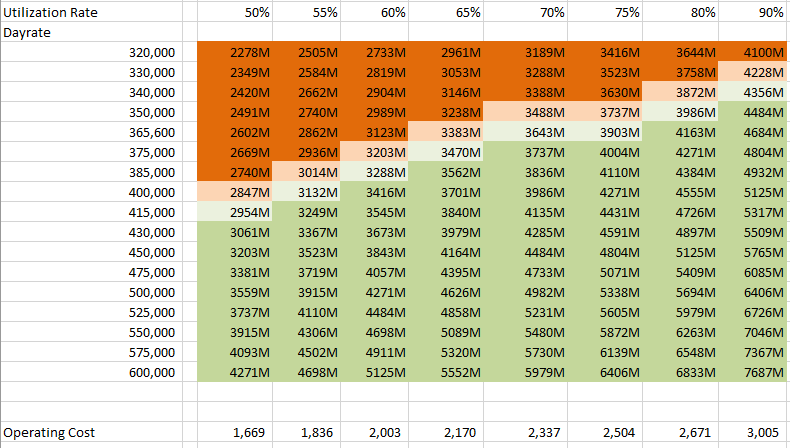Click the 320,000 dayrate cell

(x=92, y=52)
